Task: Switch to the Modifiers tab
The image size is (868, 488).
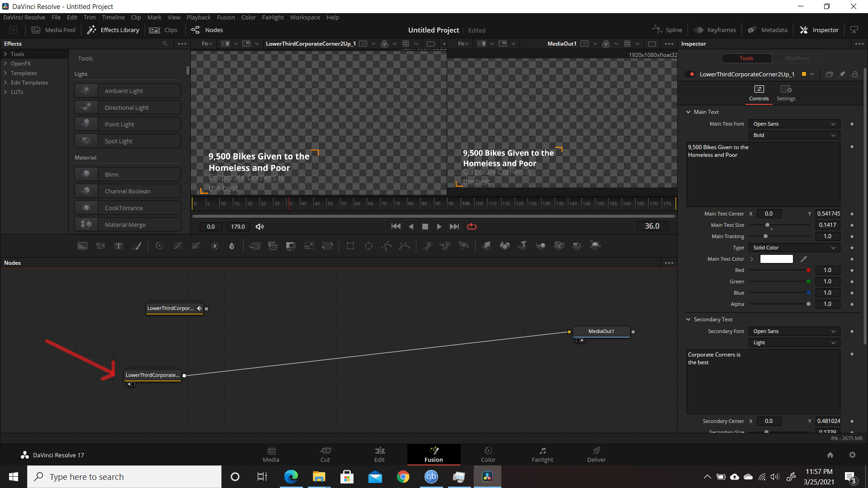Action: 797,58
